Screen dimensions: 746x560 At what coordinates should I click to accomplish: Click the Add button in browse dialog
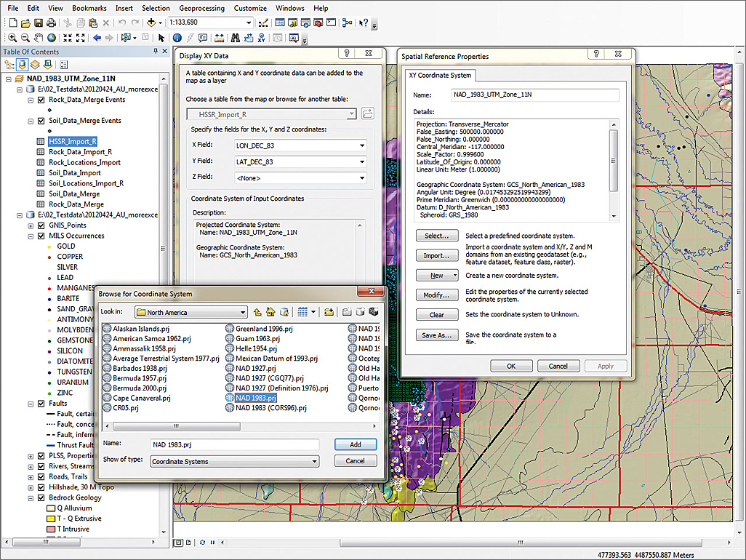355,444
